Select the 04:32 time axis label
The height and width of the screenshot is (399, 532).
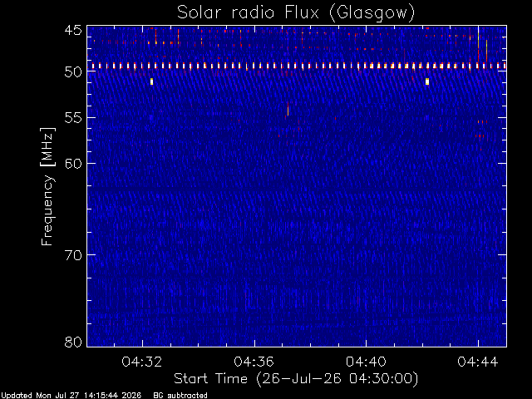(x=142, y=362)
